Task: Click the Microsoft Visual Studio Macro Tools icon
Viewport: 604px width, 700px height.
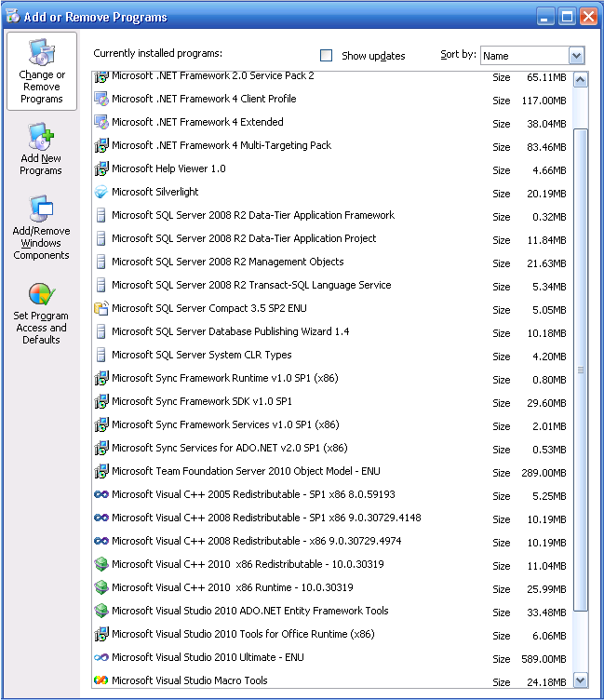Action: (x=101, y=680)
